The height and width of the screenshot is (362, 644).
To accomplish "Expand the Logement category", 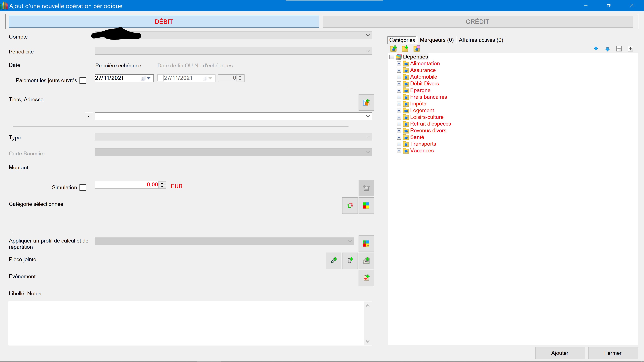I will (399, 110).
